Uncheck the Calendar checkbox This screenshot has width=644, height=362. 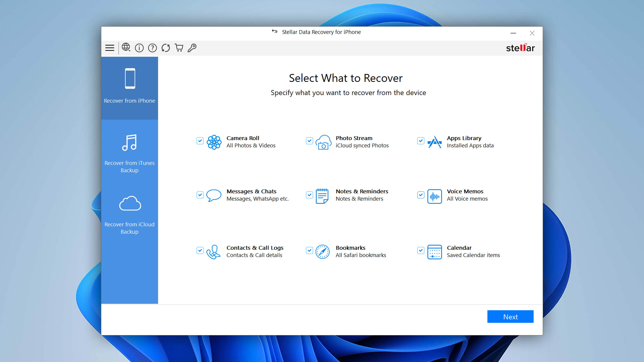(421, 250)
